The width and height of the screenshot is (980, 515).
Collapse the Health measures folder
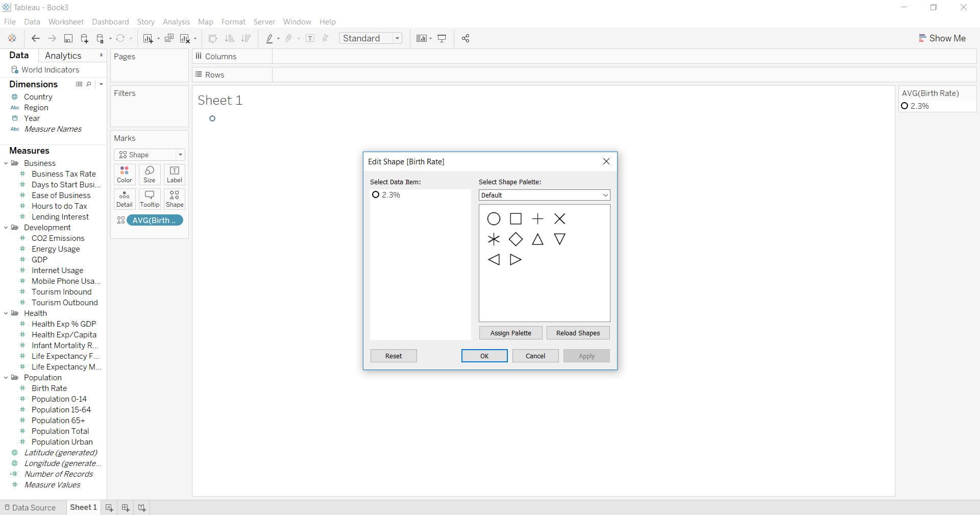pos(6,313)
